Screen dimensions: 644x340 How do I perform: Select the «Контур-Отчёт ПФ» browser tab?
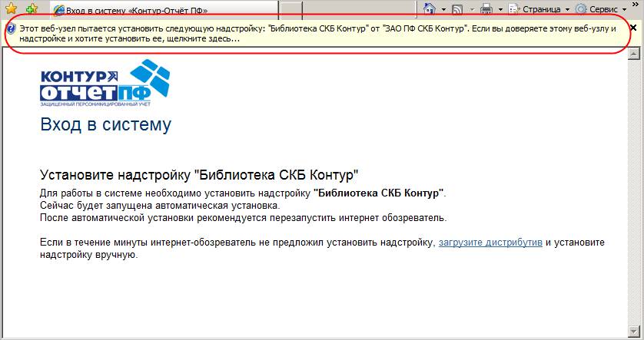[x=164, y=10]
